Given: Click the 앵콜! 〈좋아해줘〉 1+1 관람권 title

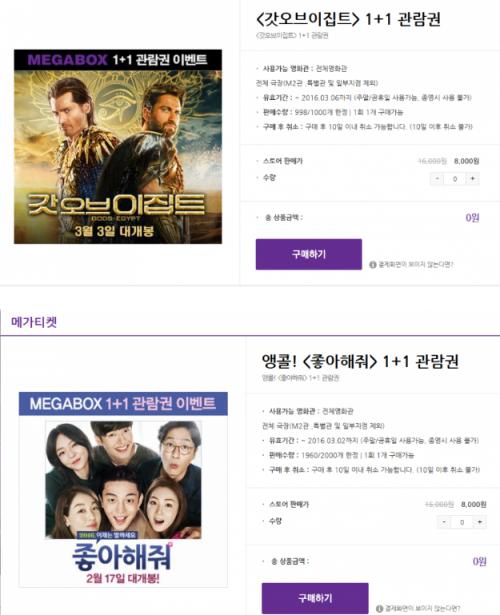Looking at the screenshot, I should tap(360, 361).
